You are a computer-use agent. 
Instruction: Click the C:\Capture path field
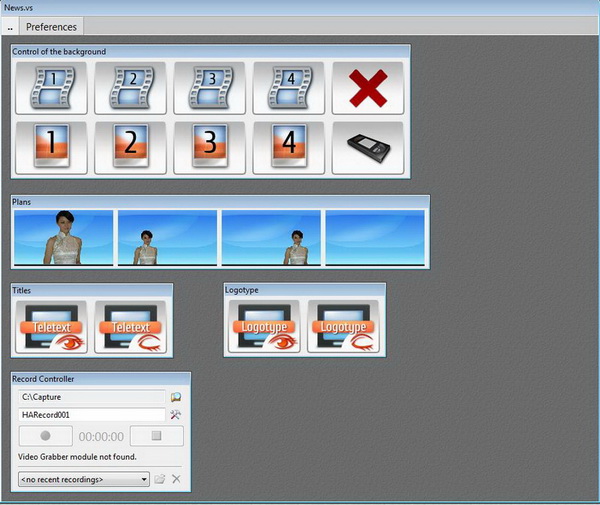[x=92, y=397]
